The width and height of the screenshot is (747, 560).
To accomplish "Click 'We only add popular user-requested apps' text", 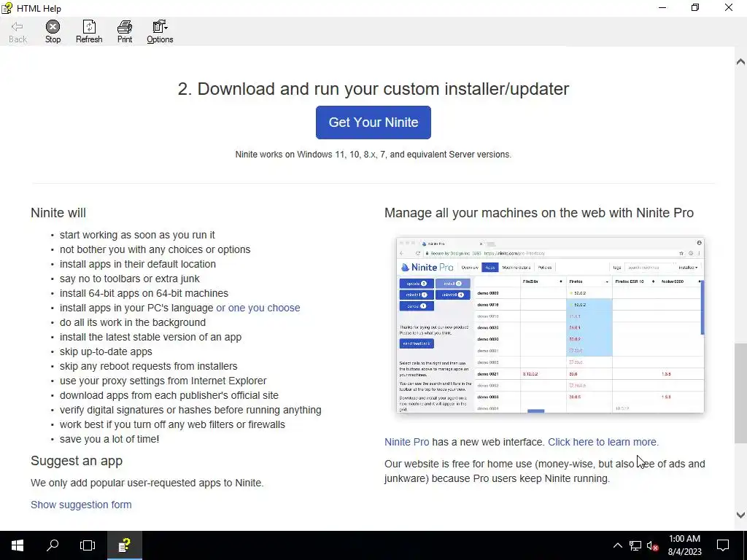I will (147, 483).
